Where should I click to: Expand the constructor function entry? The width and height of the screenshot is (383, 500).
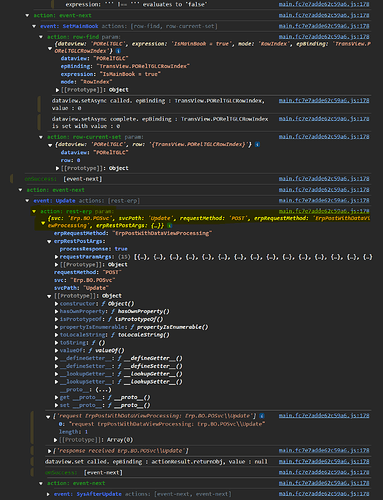56,304
